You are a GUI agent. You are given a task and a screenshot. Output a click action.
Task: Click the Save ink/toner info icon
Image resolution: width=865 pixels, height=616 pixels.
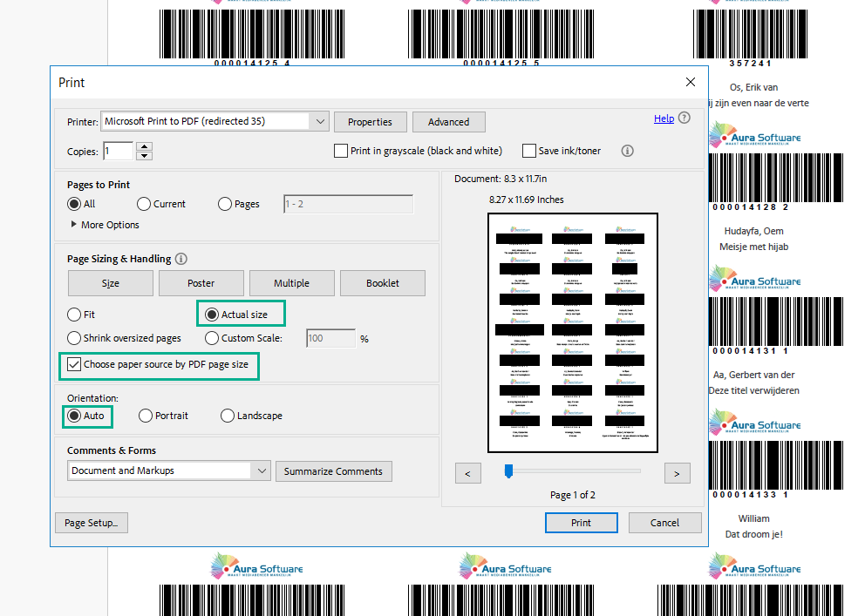point(627,151)
